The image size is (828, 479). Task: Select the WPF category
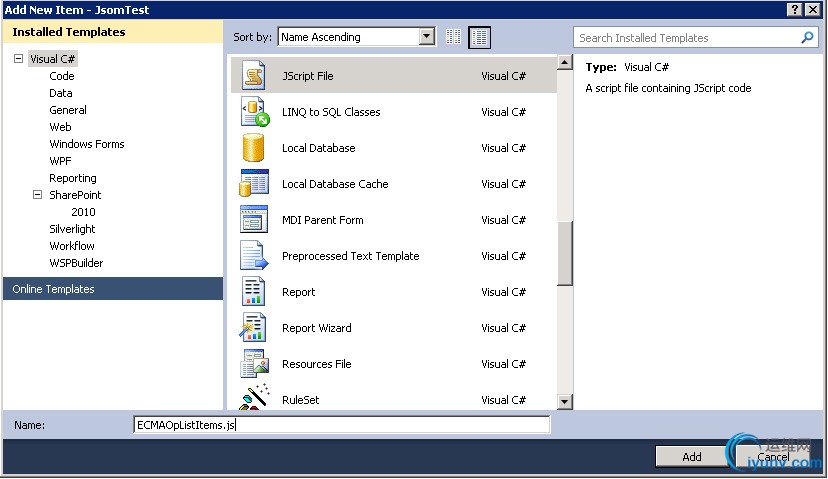coord(60,161)
